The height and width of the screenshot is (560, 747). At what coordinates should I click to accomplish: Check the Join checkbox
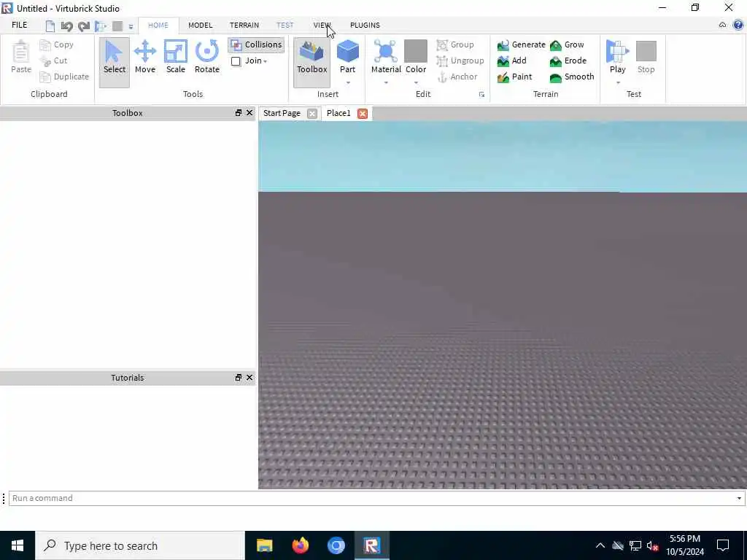click(x=236, y=61)
